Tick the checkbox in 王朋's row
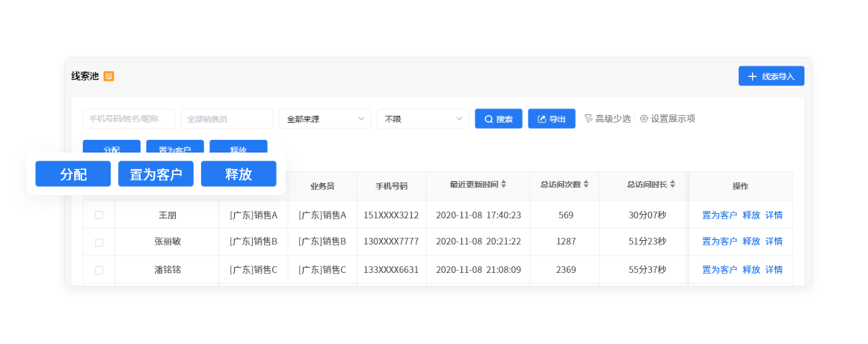 click(99, 215)
